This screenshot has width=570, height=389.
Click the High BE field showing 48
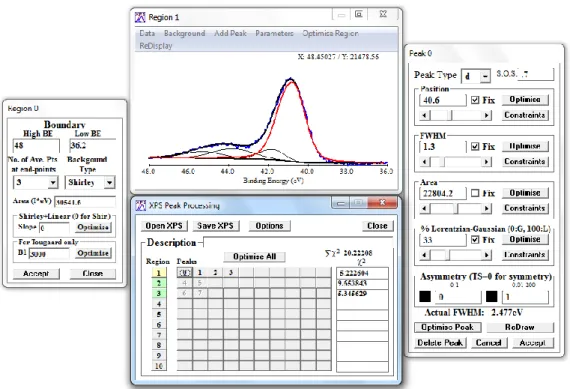click(x=36, y=146)
